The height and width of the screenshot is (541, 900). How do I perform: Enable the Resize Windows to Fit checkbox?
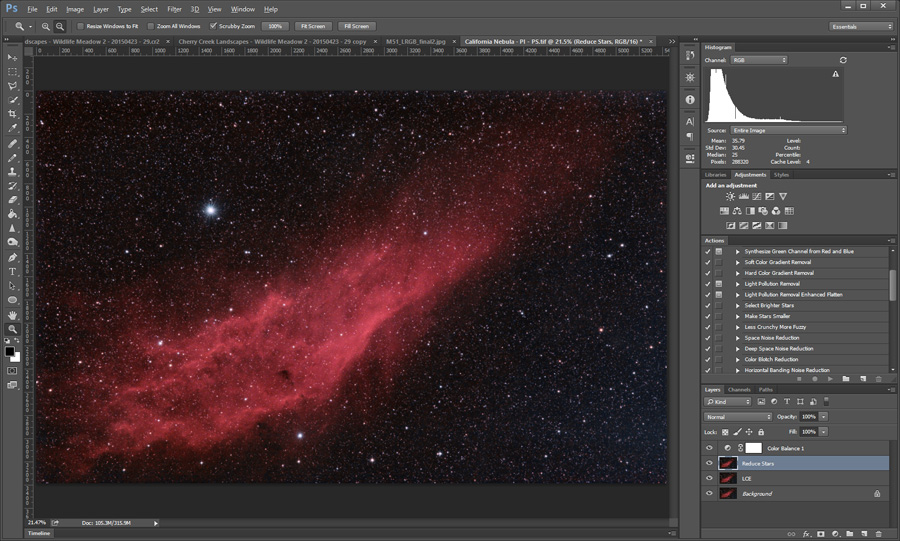tap(81, 26)
